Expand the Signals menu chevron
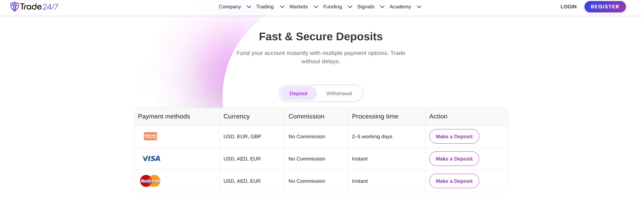 pyautogui.click(x=382, y=7)
